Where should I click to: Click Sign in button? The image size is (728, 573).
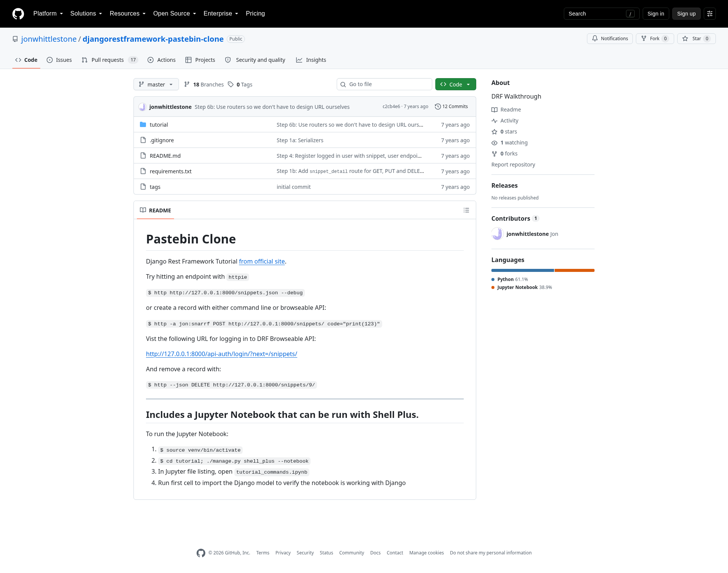coord(656,14)
